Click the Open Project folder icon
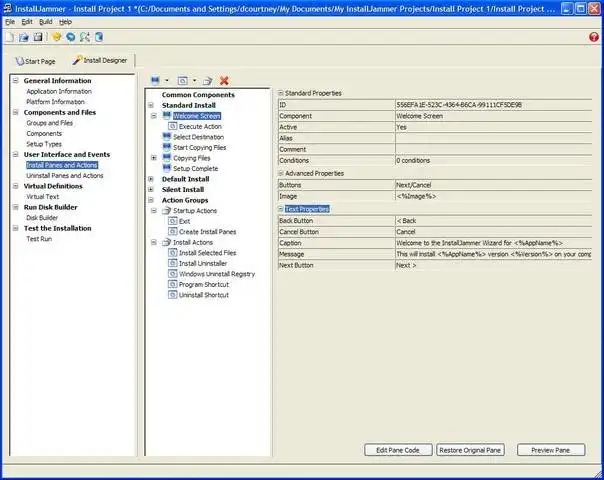This screenshot has width=604, height=480. tap(24, 37)
